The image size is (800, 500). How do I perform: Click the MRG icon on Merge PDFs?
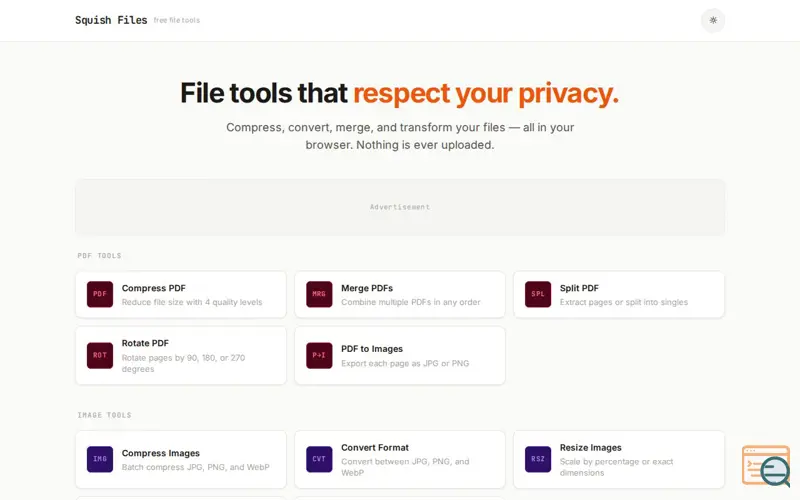(x=319, y=294)
